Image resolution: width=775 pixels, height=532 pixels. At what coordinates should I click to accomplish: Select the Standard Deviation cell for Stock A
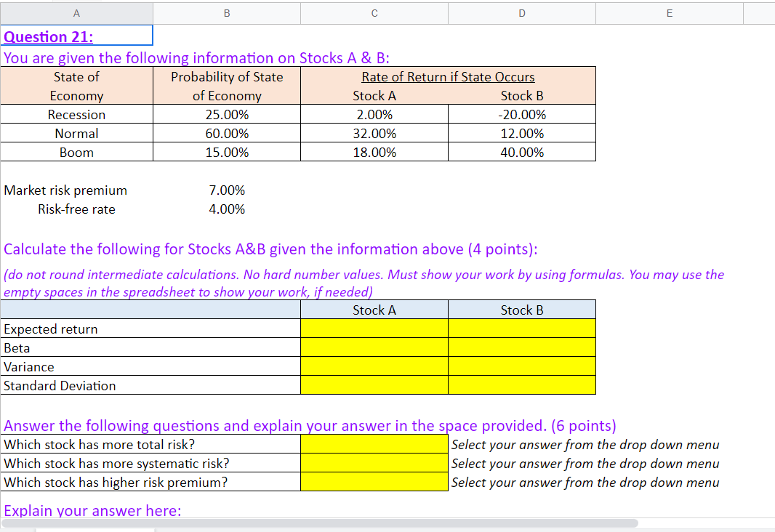pyautogui.click(x=374, y=384)
